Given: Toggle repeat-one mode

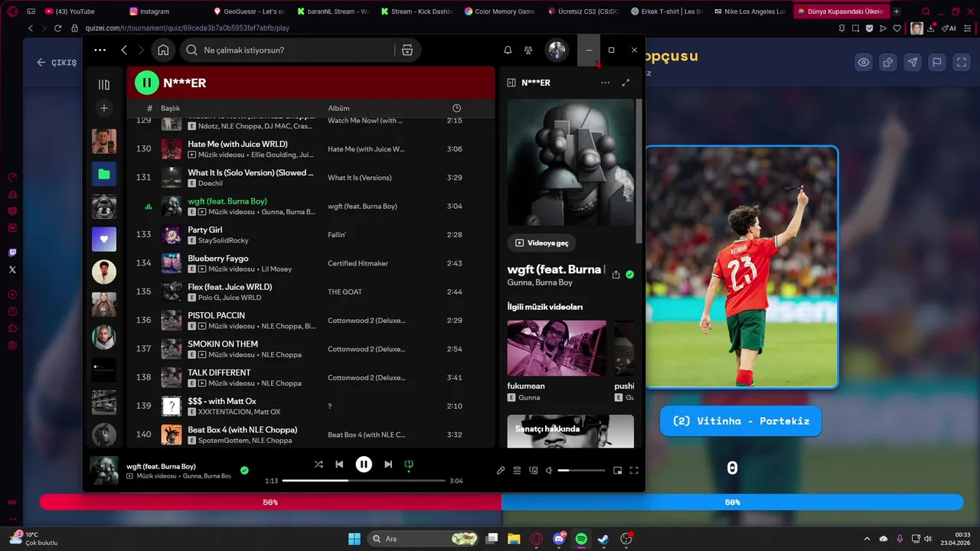Looking at the screenshot, I should [x=409, y=464].
